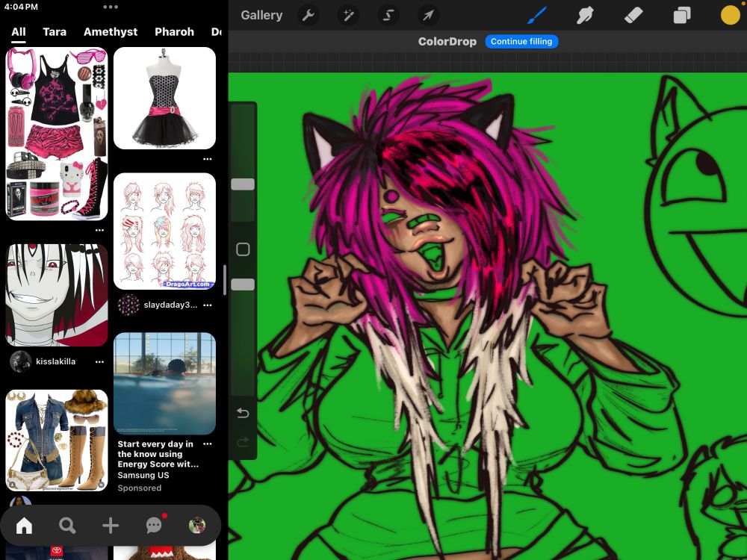Click the Sponsored label on Samsung ad
The image size is (747, 560).
139,488
